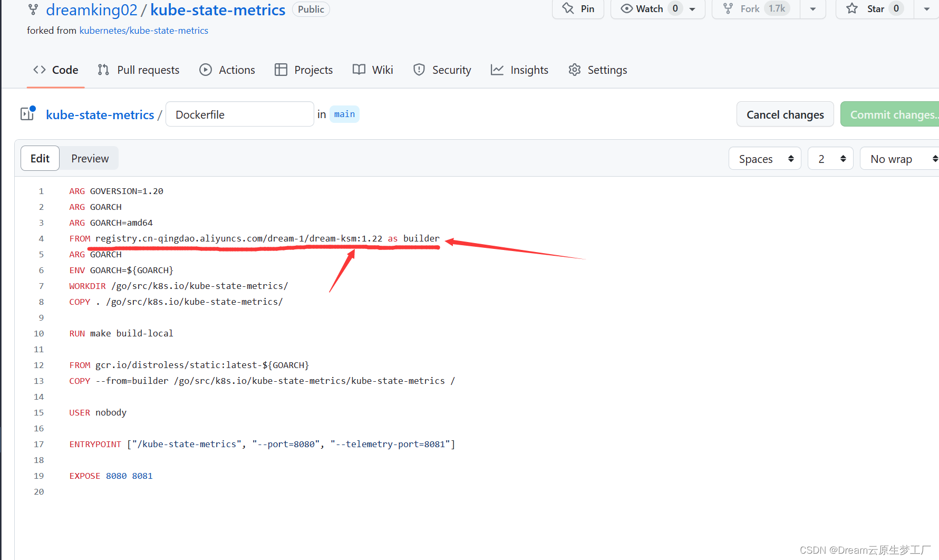
Task: Open the Actions tab
Action: click(227, 70)
